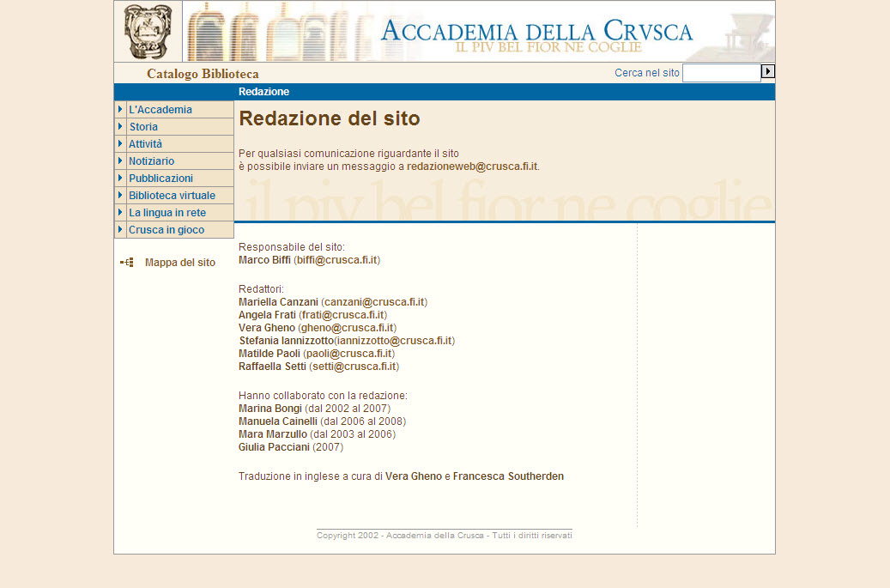The height and width of the screenshot is (588, 890).
Task: Expand the arrow next to Crusca in gioco
Action: pyautogui.click(x=120, y=229)
